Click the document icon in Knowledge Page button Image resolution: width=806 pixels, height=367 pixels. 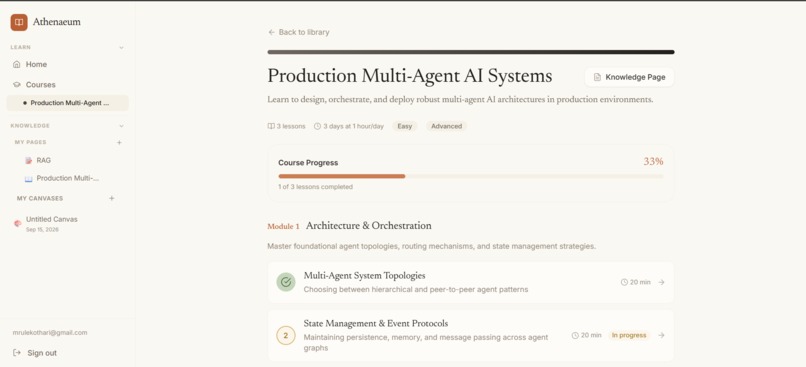[597, 77]
